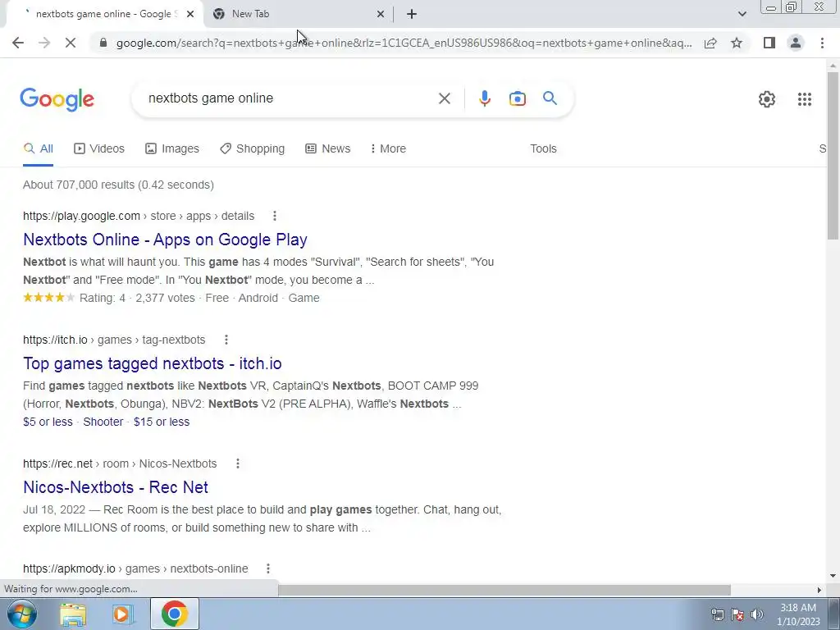Image resolution: width=840 pixels, height=630 pixels.
Task: Close the 'nextbots game online' tab
Action: [x=190, y=14]
